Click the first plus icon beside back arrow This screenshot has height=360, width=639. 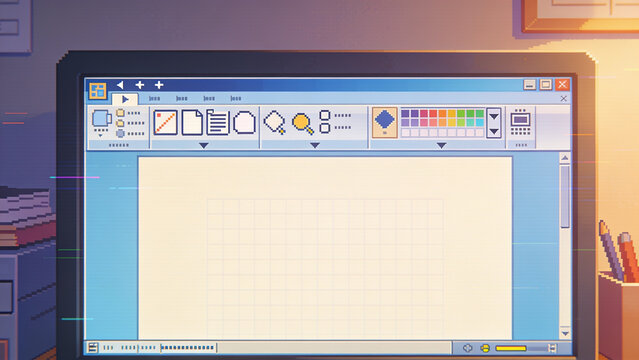[140, 85]
